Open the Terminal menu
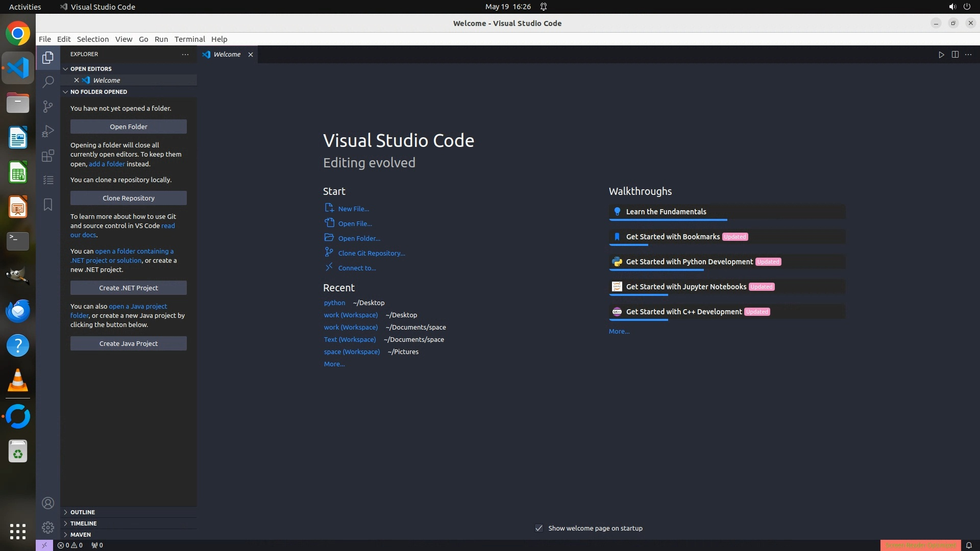The image size is (980, 551). click(x=189, y=39)
